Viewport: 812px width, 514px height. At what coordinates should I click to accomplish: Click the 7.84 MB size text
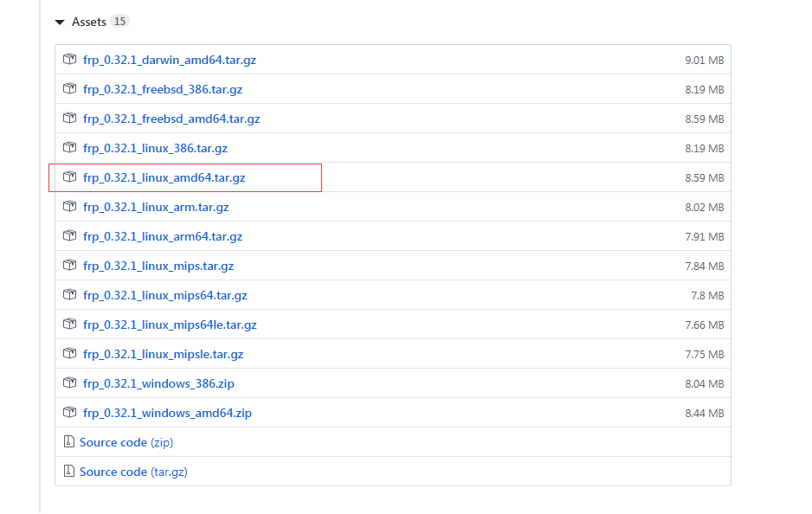click(x=705, y=266)
